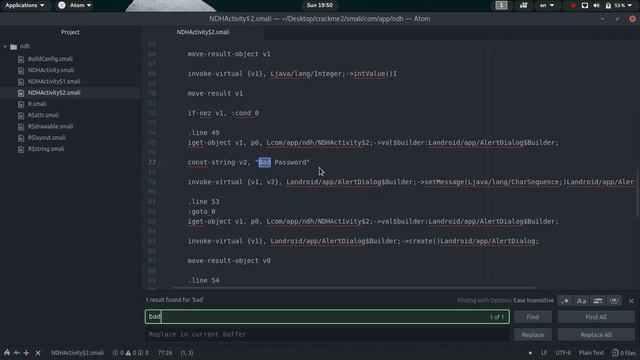The width and height of the screenshot is (640, 360).
Task: Click the red recording indicator icon
Action: (573, 6)
